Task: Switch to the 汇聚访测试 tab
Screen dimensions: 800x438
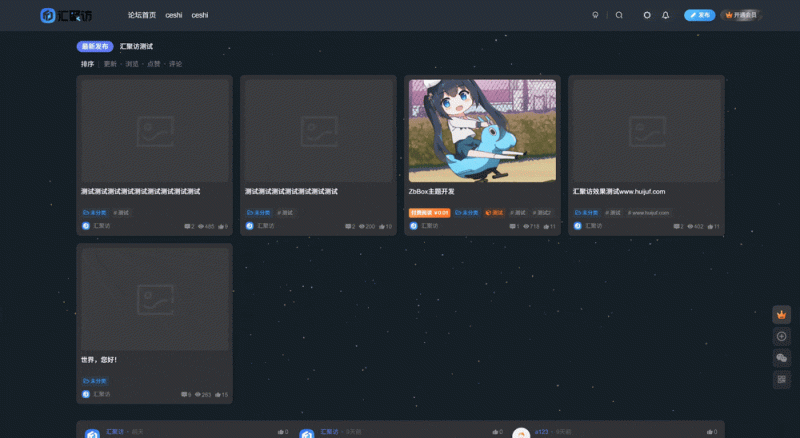Action: (x=136, y=46)
